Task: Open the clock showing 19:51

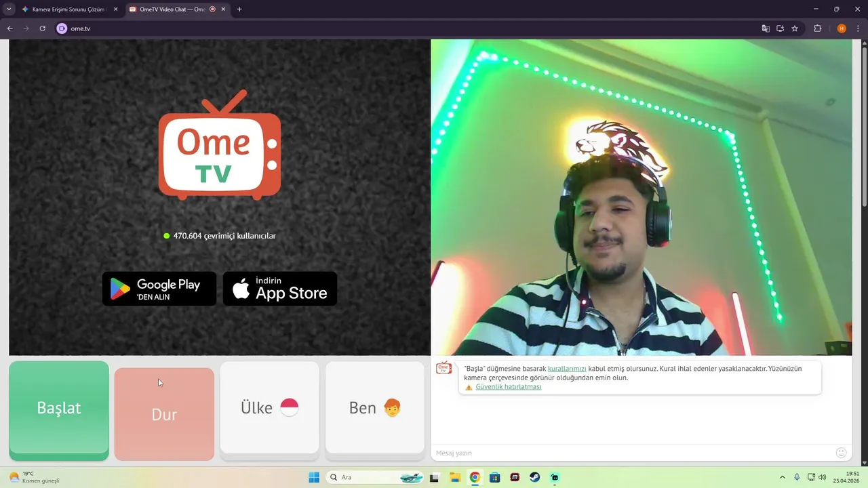Action: (x=848, y=477)
